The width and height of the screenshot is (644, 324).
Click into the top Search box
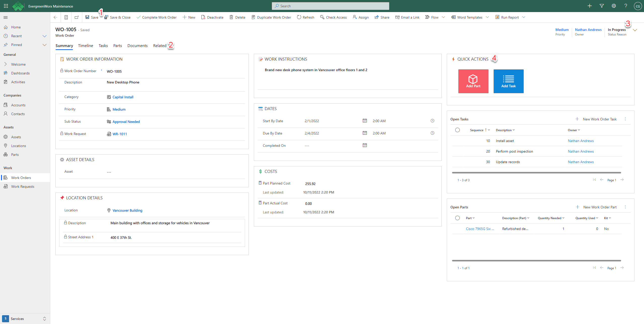(330, 6)
